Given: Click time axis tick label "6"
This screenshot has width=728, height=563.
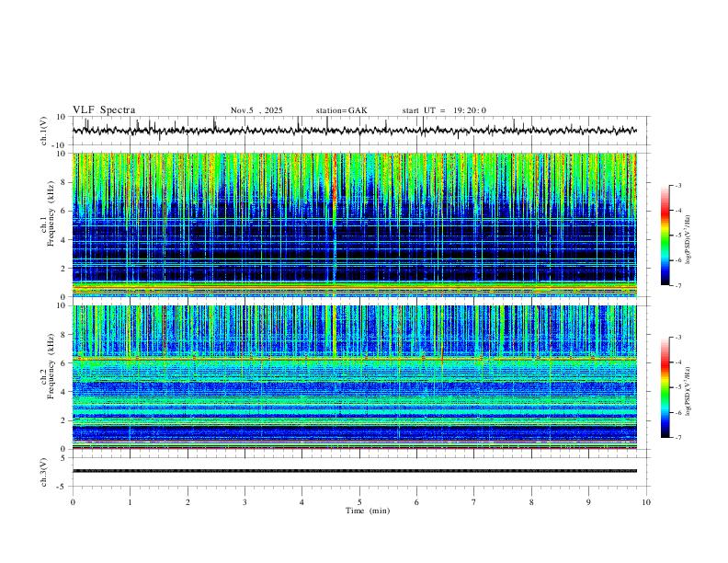Looking at the screenshot, I should click(416, 502).
